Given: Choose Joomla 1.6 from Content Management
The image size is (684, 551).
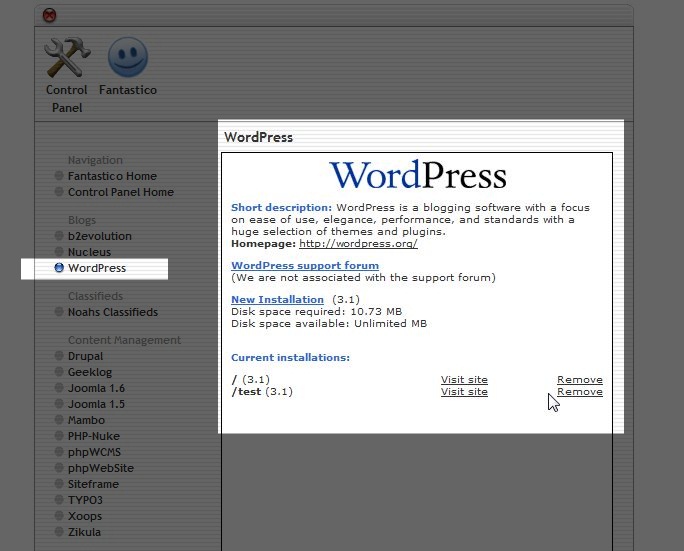Looking at the screenshot, I should 96,388.
